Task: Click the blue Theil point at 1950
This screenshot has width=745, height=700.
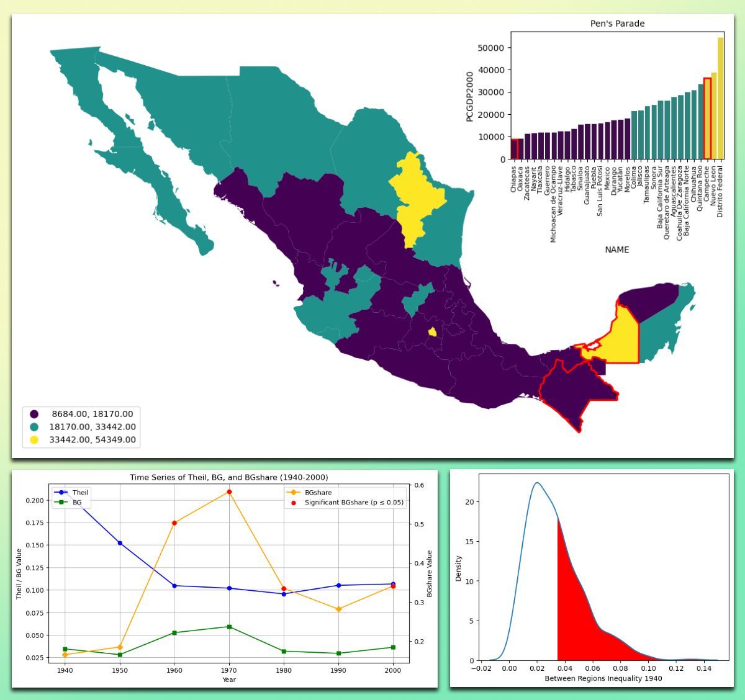Action: pos(120,543)
